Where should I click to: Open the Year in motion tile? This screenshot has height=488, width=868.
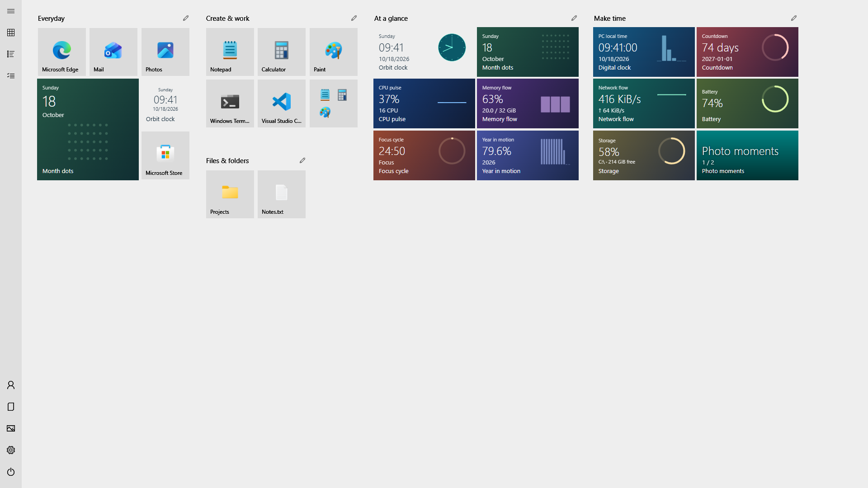coord(528,155)
